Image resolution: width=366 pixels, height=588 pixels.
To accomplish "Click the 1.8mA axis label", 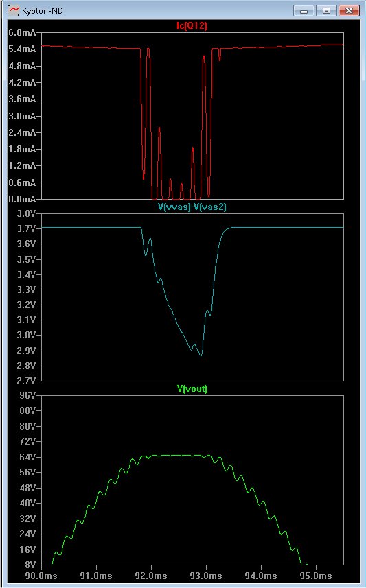I will click(22, 150).
